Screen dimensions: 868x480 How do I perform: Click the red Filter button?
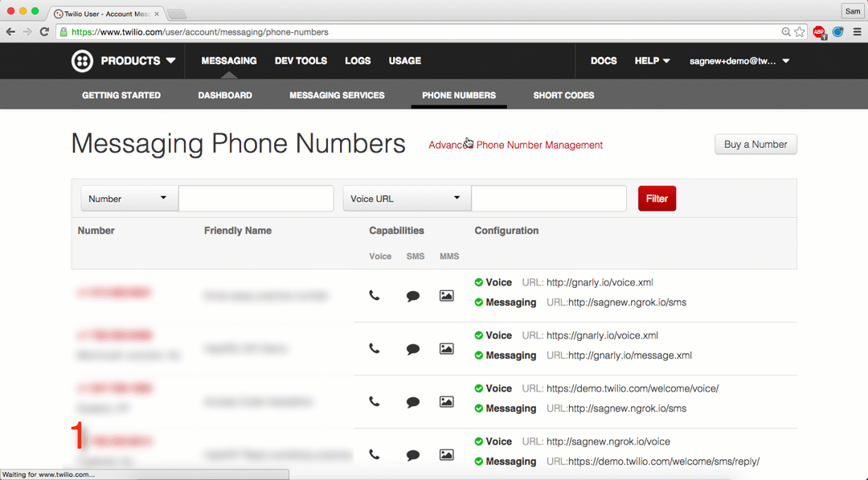pyautogui.click(x=657, y=199)
